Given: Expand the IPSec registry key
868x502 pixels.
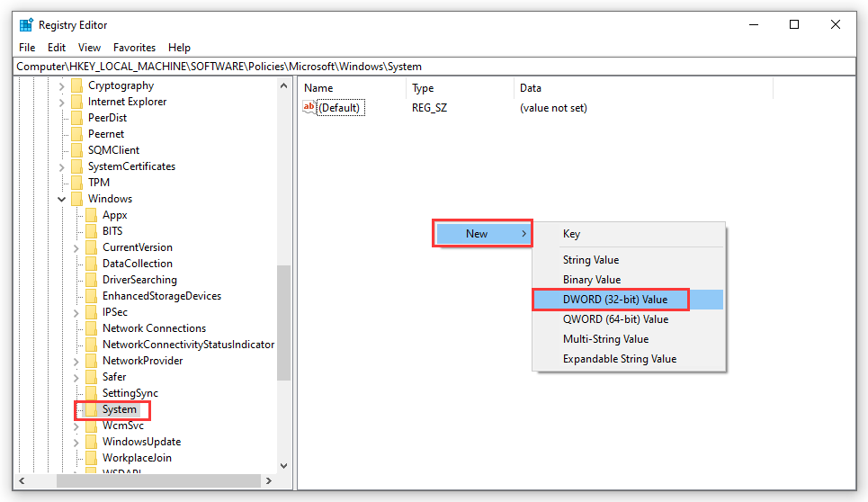Looking at the screenshot, I should point(76,312).
